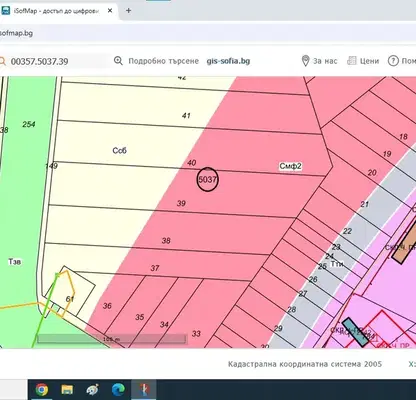This screenshot has height=400, width=416.
Task: Open the Цени pricing menu item
Action: click(369, 61)
